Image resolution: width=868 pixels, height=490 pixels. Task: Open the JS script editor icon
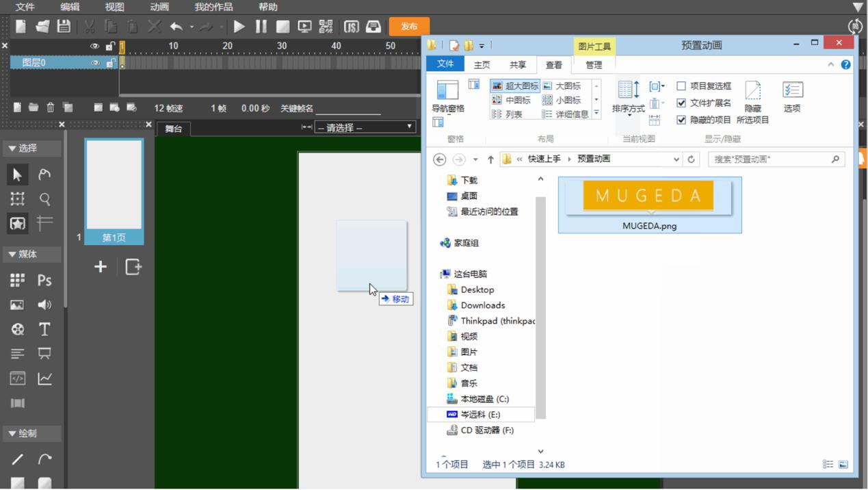351,27
